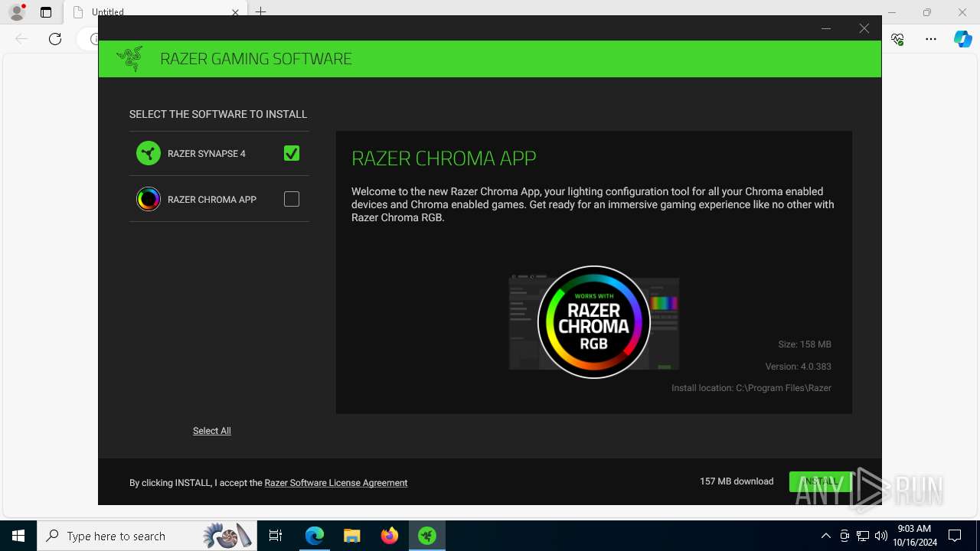Open Edge tab actions menu icon
980x551 pixels.
tap(46, 12)
